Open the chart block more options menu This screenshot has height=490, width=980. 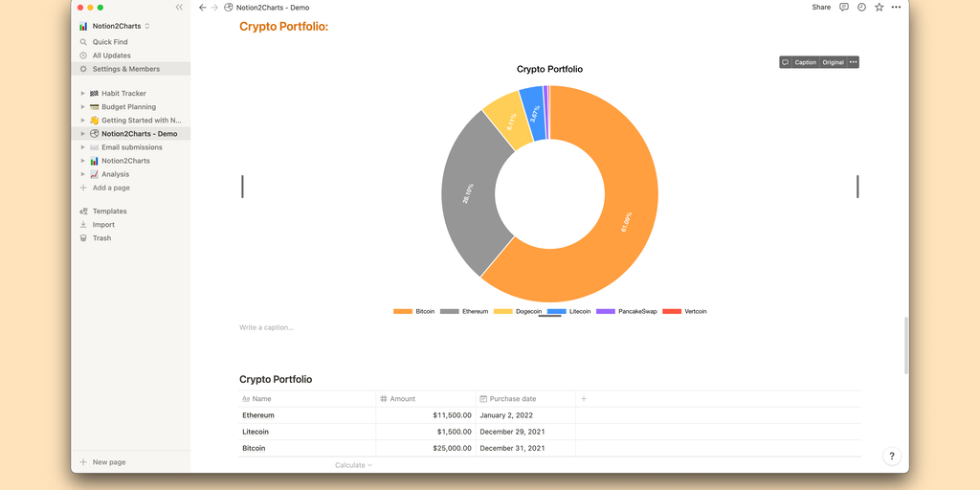(x=853, y=62)
